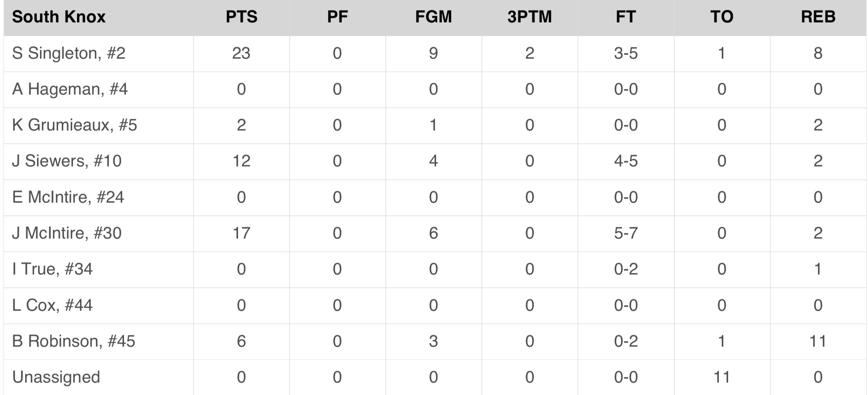Select player S Singleton, #2
The image size is (868, 395).
69,53
